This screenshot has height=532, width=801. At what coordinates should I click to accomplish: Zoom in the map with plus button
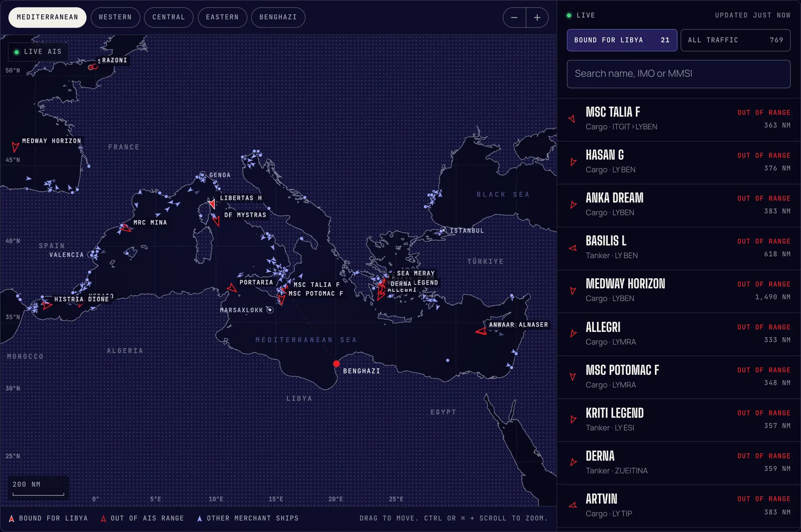click(537, 18)
